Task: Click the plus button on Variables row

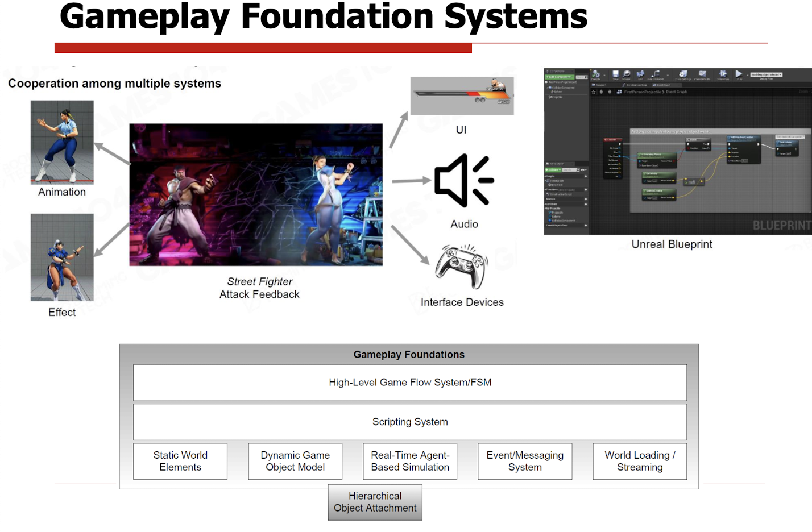Action: (x=586, y=204)
